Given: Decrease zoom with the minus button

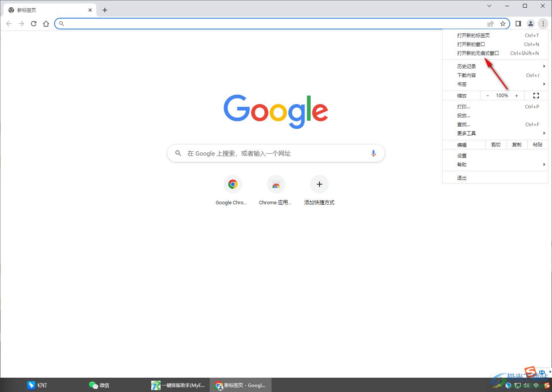Looking at the screenshot, I should (x=487, y=96).
